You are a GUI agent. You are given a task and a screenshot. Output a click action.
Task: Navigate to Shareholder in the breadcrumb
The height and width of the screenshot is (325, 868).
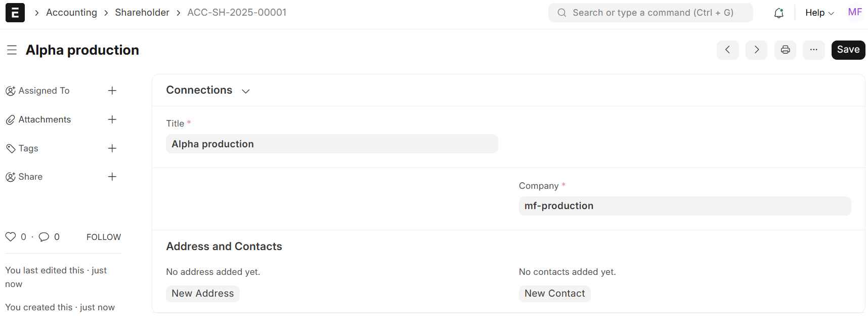pos(142,12)
